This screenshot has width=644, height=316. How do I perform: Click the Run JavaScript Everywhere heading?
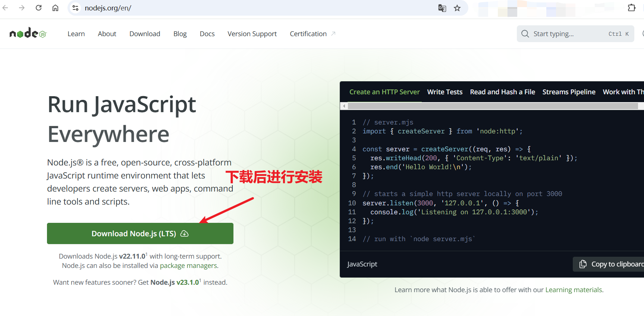(x=122, y=119)
